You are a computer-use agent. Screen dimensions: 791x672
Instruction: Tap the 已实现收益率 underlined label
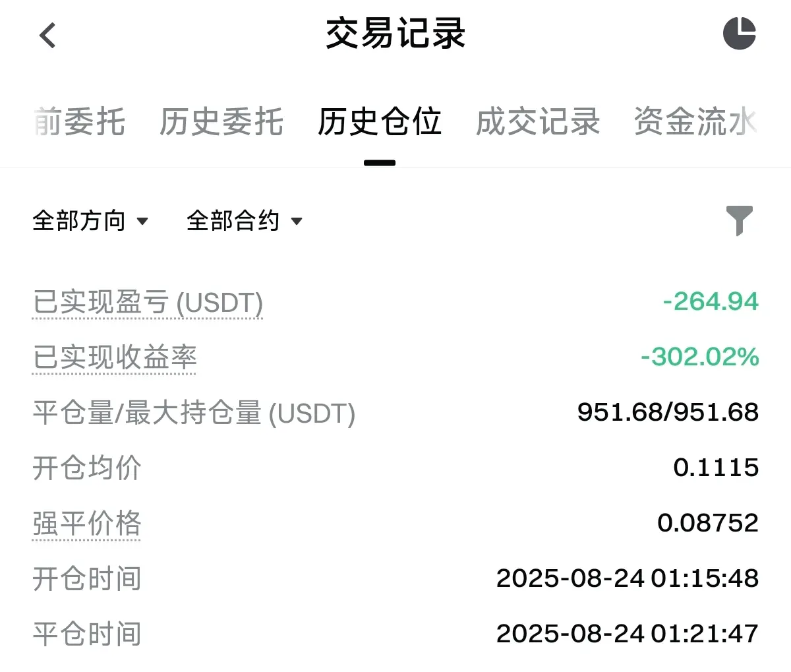click(115, 357)
